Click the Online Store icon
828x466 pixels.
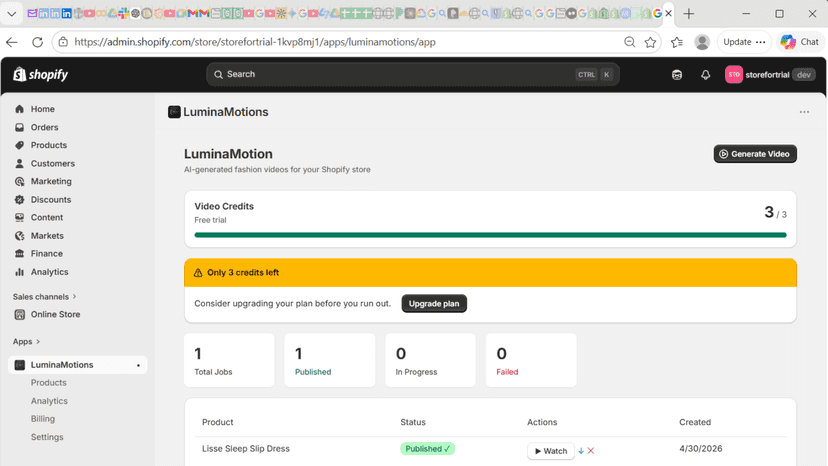(x=20, y=314)
